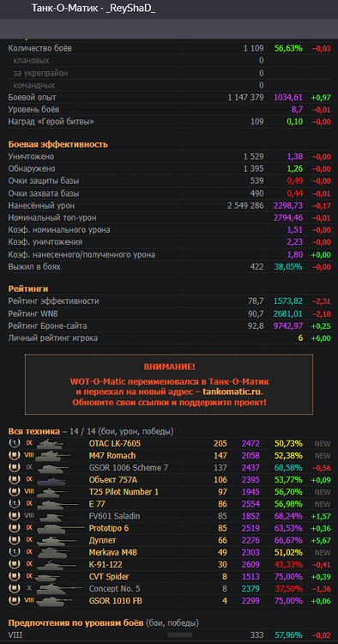Click the Рейтинг эффективности value 1573,82

(x=288, y=301)
